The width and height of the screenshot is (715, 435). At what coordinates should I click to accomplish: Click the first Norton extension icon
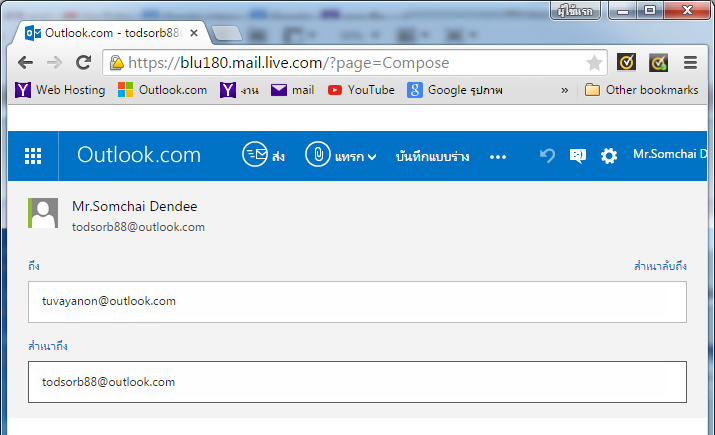tap(626, 63)
